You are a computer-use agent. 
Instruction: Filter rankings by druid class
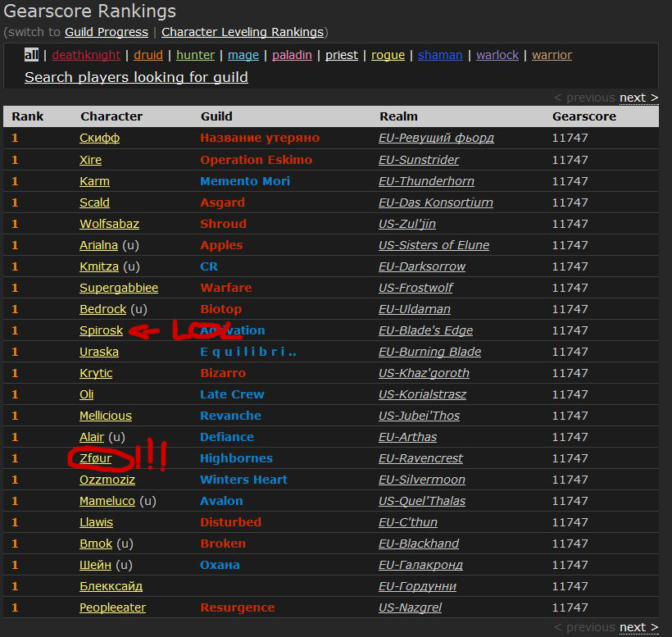(148, 55)
